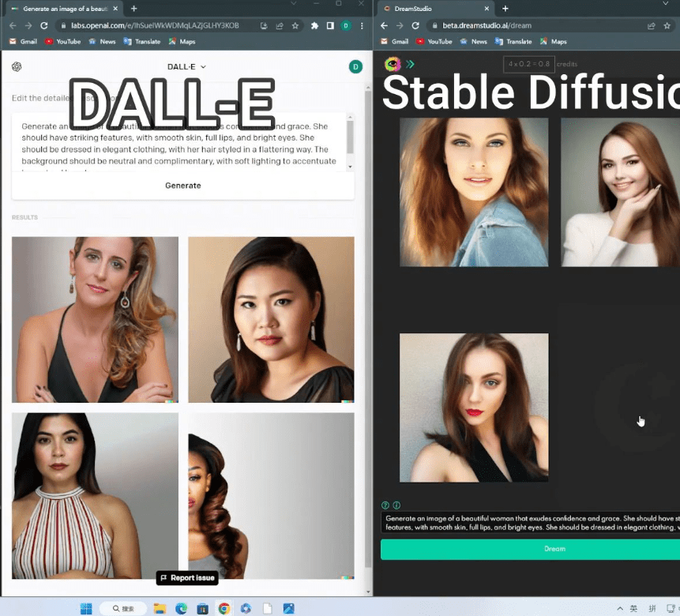Go forward in the DALL-E browser window
This screenshot has height=616, width=680.
click(x=28, y=25)
